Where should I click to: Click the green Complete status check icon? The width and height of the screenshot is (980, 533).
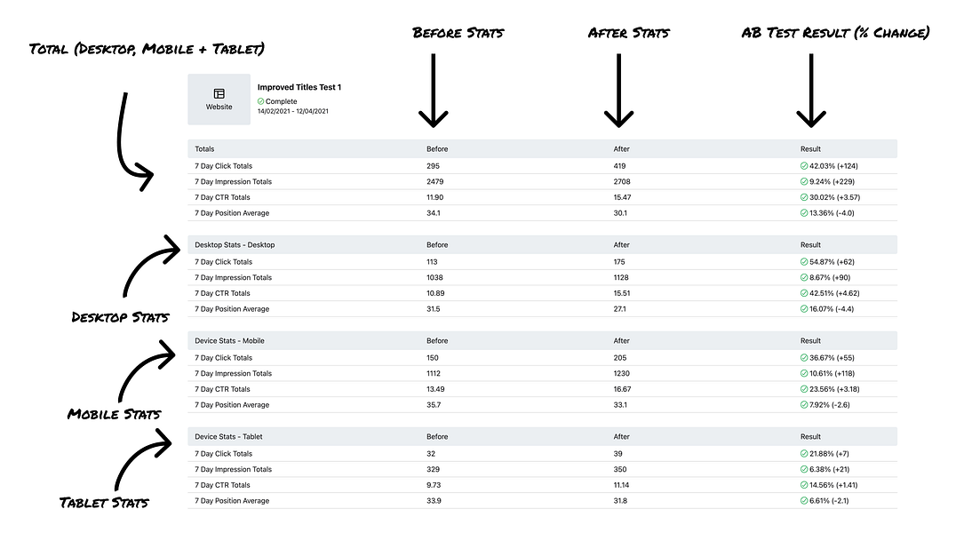pyautogui.click(x=260, y=101)
